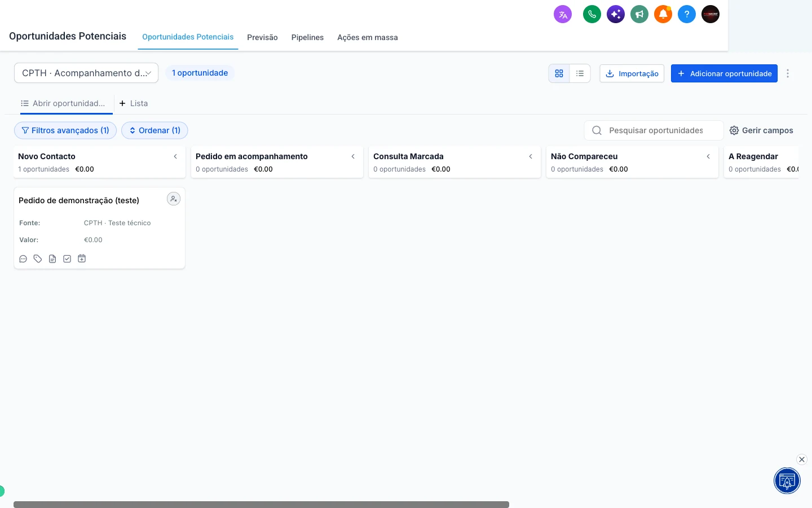Collapse the Pedido em acompanhamento column

pyautogui.click(x=353, y=156)
